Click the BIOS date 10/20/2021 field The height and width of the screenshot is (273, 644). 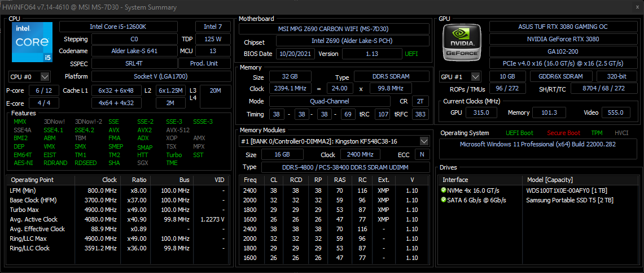click(295, 54)
